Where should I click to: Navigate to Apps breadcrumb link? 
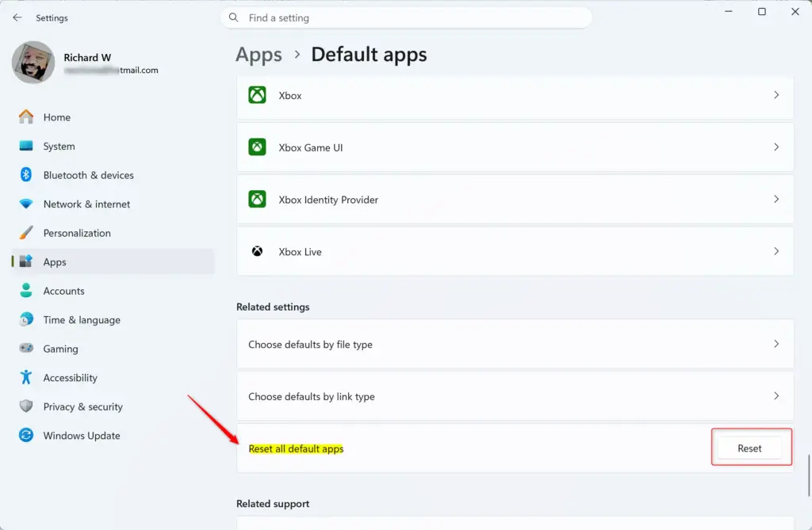[x=259, y=55]
